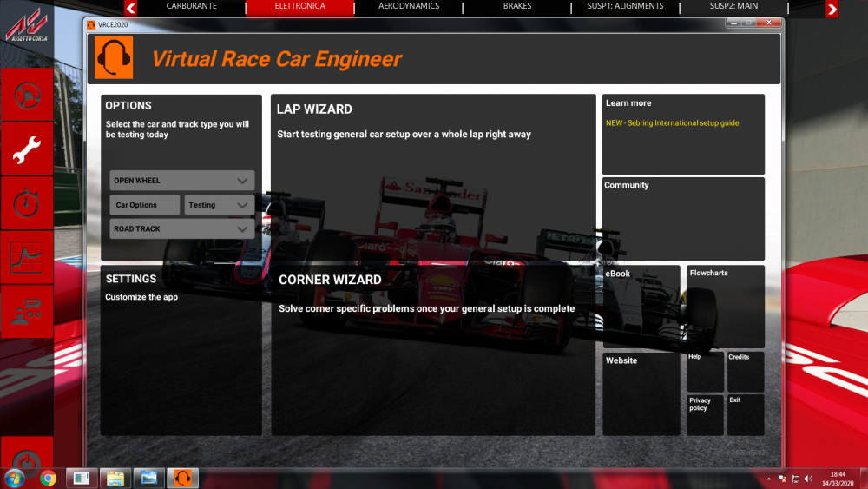Open the Credits tile
The image size is (868, 489).
click(x=746, y=372)
